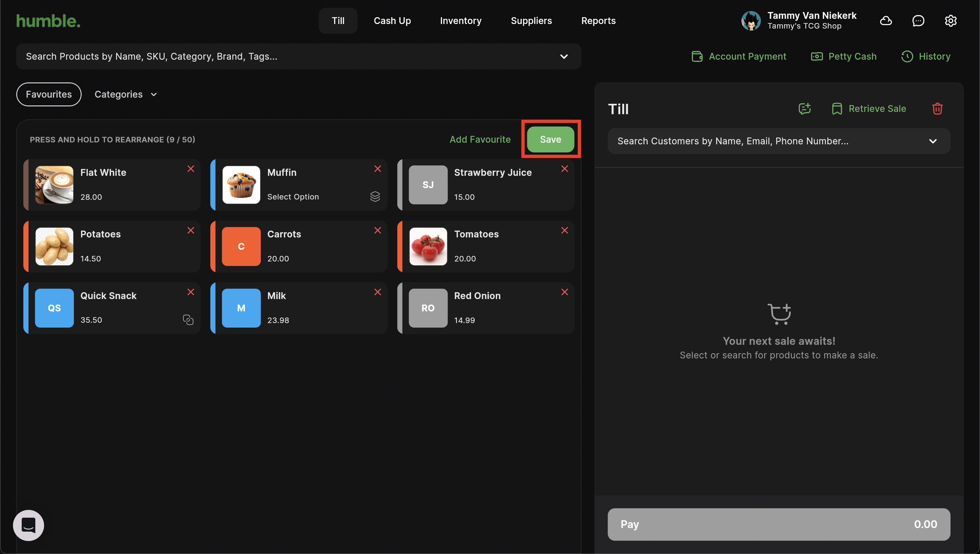Click the Tomatoes product thumbnail

click(x=428, y=247)
